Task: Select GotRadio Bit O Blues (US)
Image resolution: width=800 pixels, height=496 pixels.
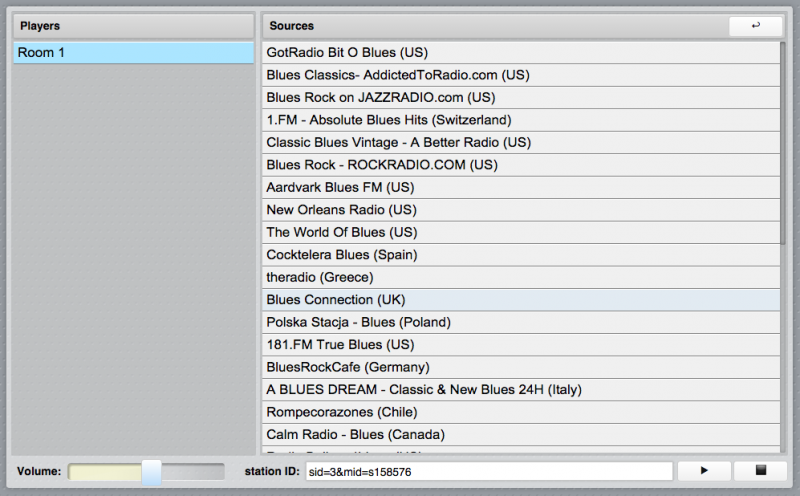Action: tap(521, 53)
